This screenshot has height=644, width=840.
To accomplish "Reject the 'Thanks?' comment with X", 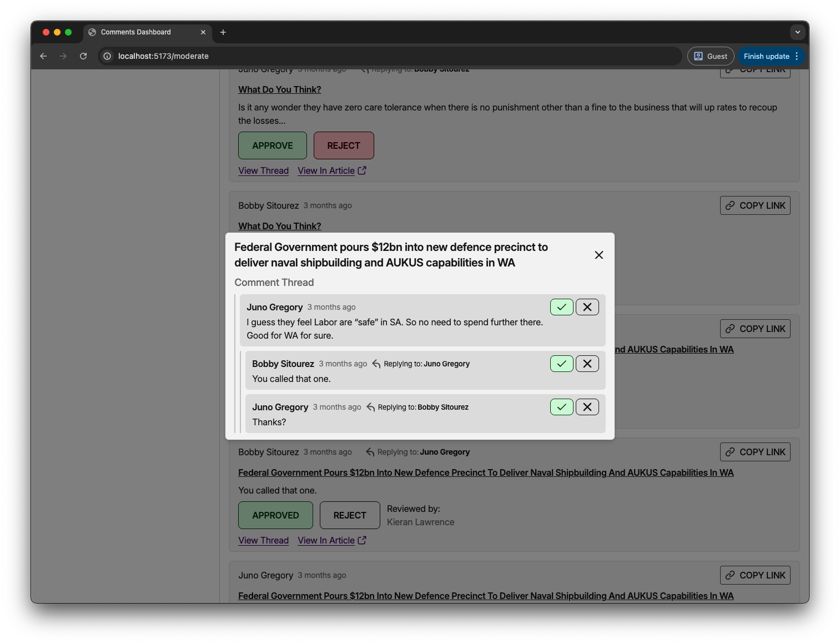I will 587,407.
